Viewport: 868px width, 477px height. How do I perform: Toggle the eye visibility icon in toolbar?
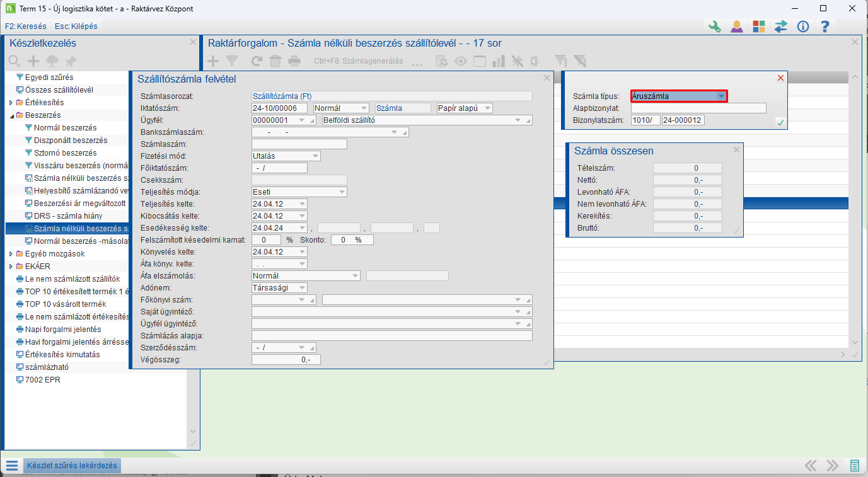click(x=461, y=61)
